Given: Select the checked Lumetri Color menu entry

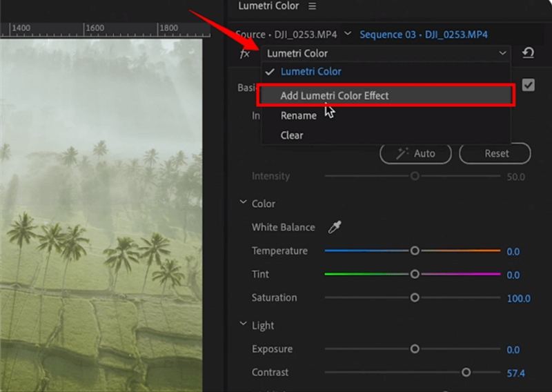Looking at the screenshot, I should (x=386, y=72).
